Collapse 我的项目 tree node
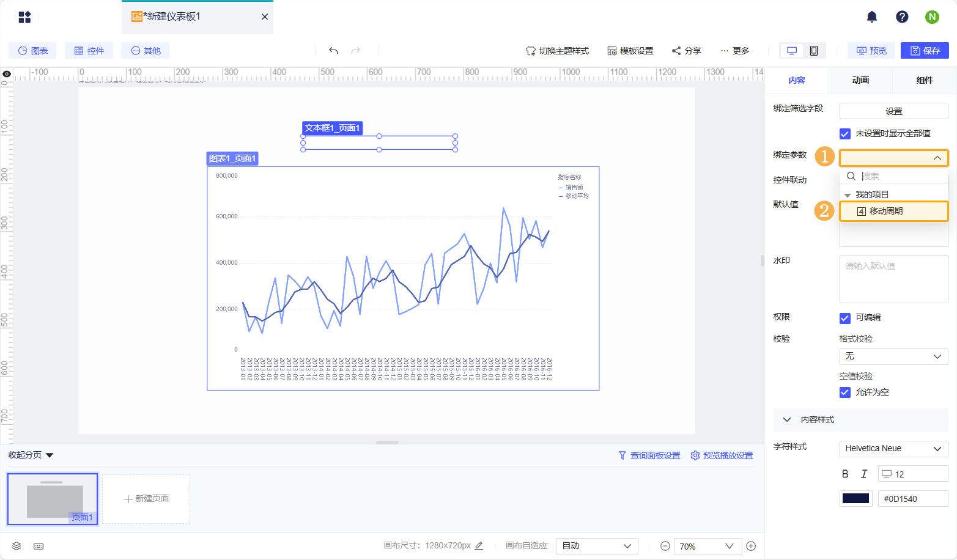The image size is (957, 560). click(x=848, y=195)
